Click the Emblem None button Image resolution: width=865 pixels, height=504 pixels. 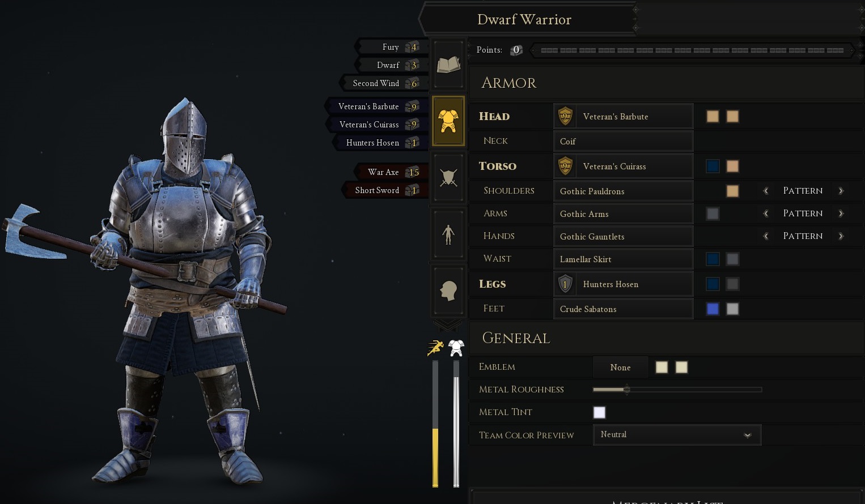(620, 368)
